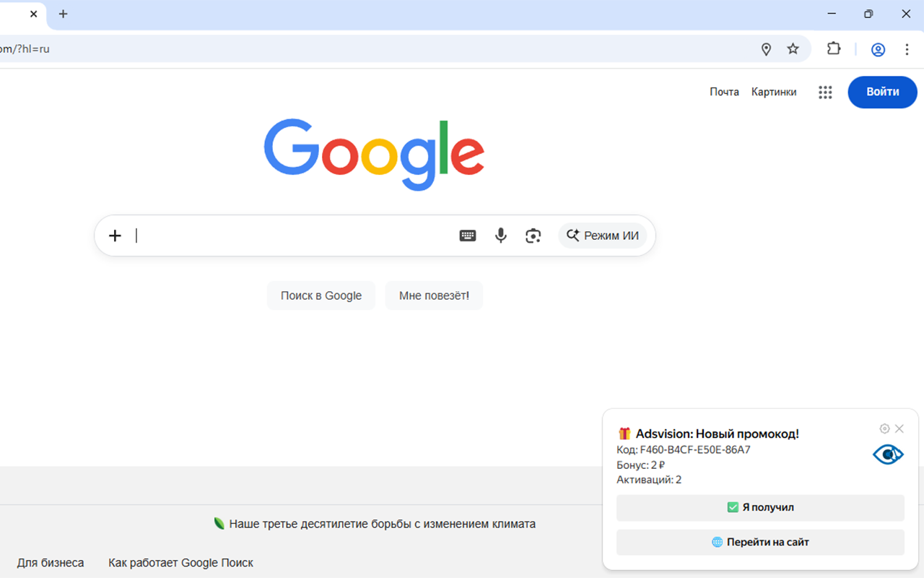Search by image with camera icon
Image resolution: width=924 pixels, height=578 pixels.
click(x=533, y=236)
